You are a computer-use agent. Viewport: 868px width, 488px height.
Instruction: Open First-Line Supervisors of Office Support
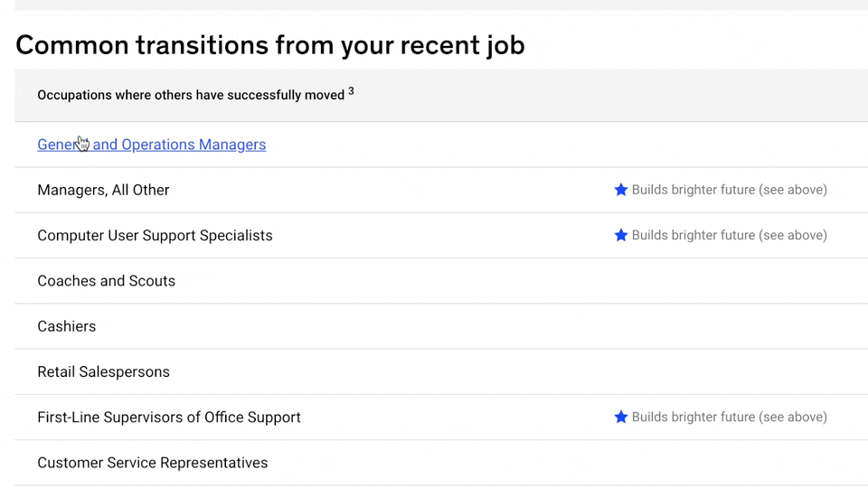pos(169,417)
